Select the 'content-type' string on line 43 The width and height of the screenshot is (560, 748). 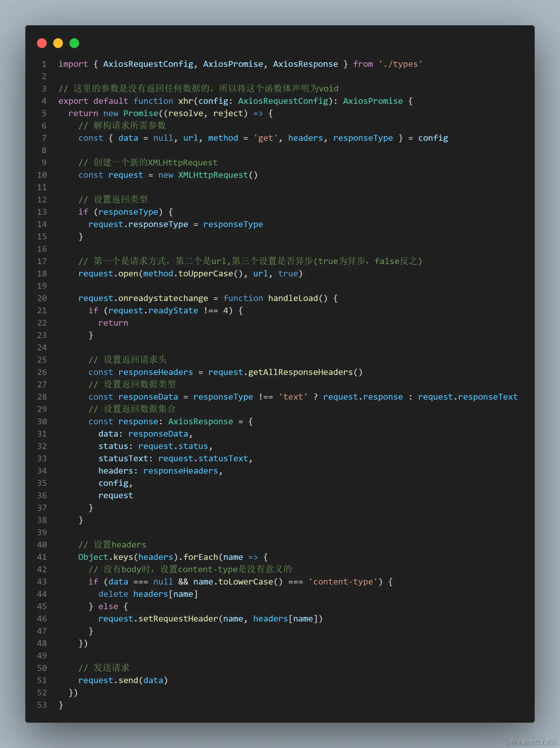[x=343, y=582]
